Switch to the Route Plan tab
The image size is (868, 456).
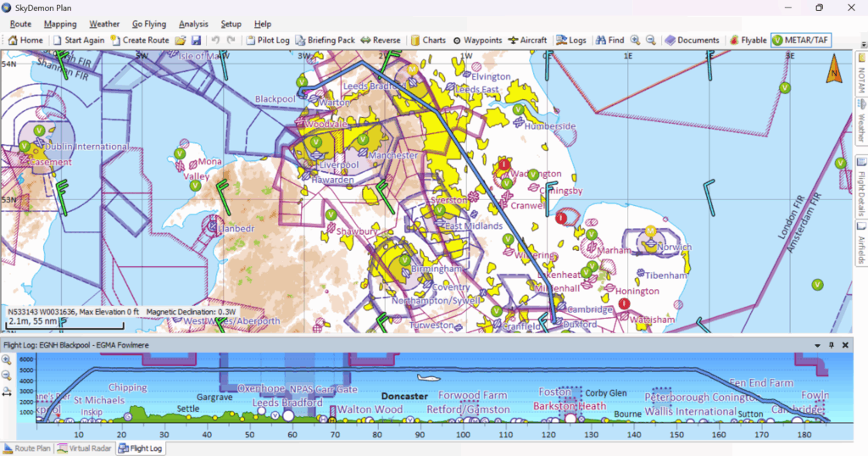27,448
